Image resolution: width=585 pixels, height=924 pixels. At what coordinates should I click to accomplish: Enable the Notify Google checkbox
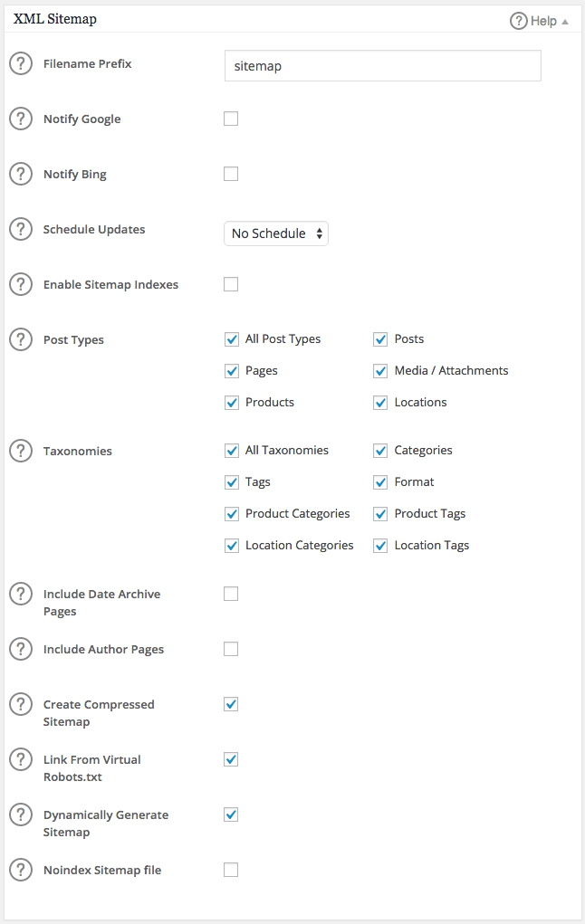[231, 119]
